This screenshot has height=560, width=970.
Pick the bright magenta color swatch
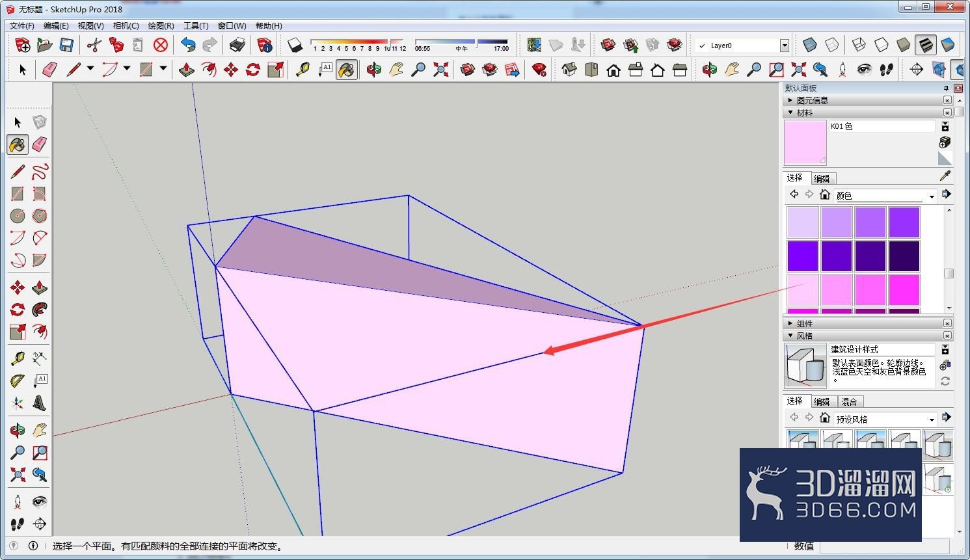click(x=904, y=290)
